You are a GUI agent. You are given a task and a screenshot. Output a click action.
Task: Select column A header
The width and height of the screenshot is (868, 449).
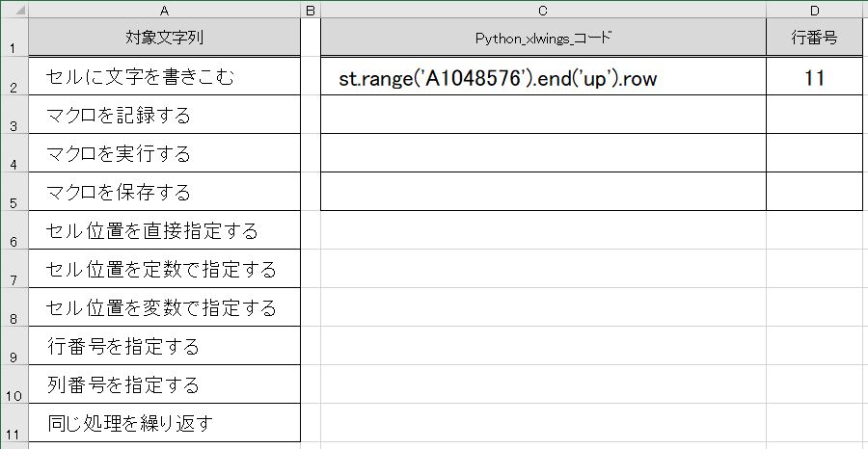[164, 10]
